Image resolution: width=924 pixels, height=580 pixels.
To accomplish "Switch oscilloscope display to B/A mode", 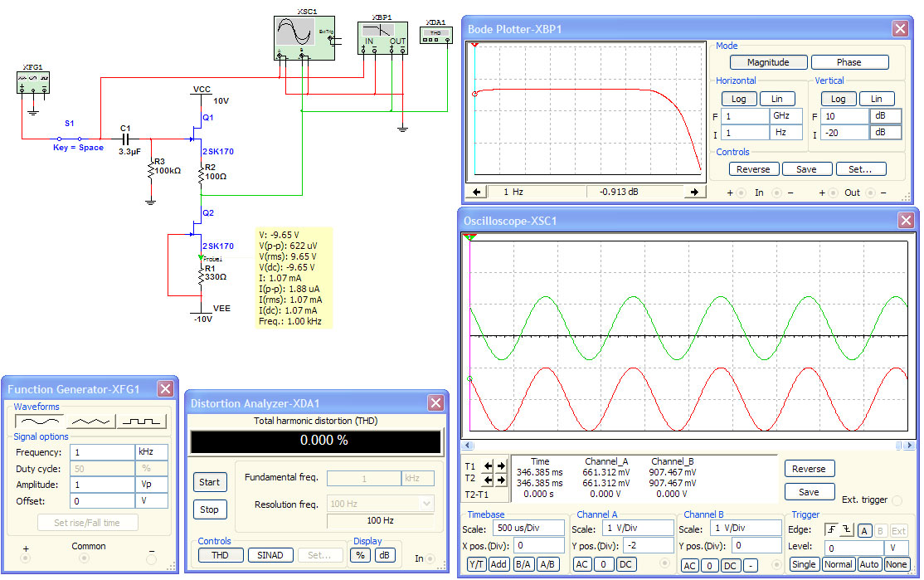I will pyautogui.click(x=523, y=564).
